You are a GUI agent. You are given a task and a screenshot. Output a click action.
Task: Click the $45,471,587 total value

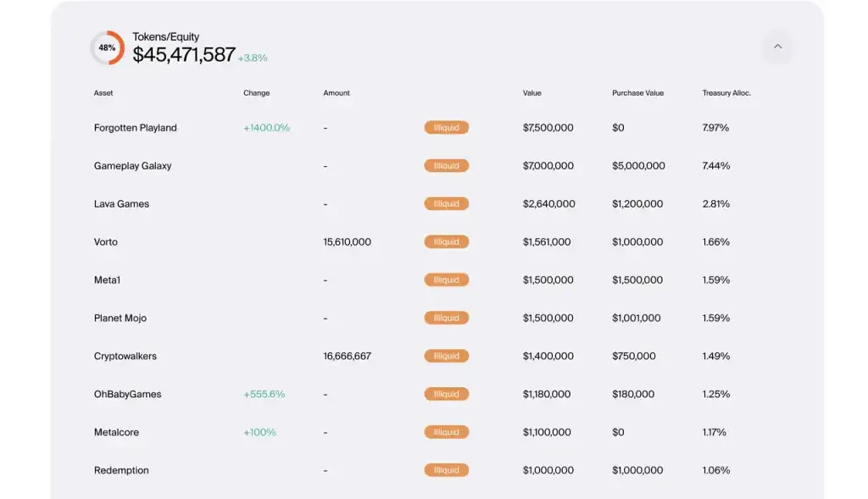click(184, 55)
